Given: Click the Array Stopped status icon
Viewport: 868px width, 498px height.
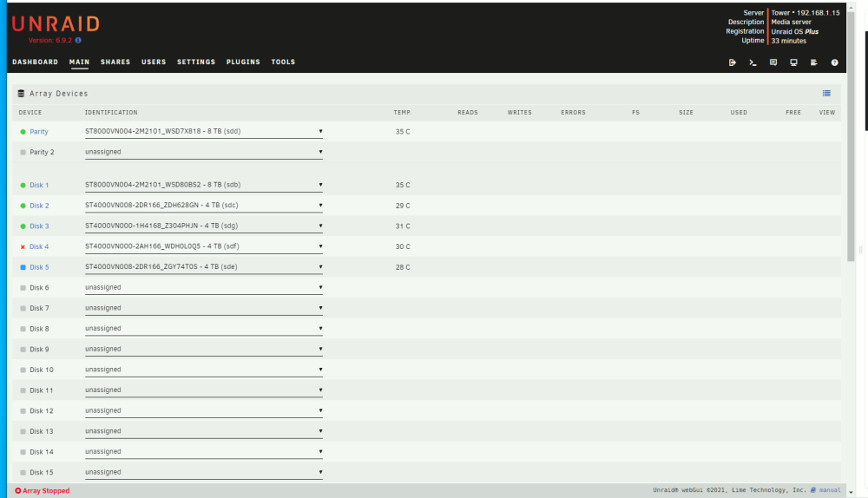Looking at the screenshot, I should [17, 491].
